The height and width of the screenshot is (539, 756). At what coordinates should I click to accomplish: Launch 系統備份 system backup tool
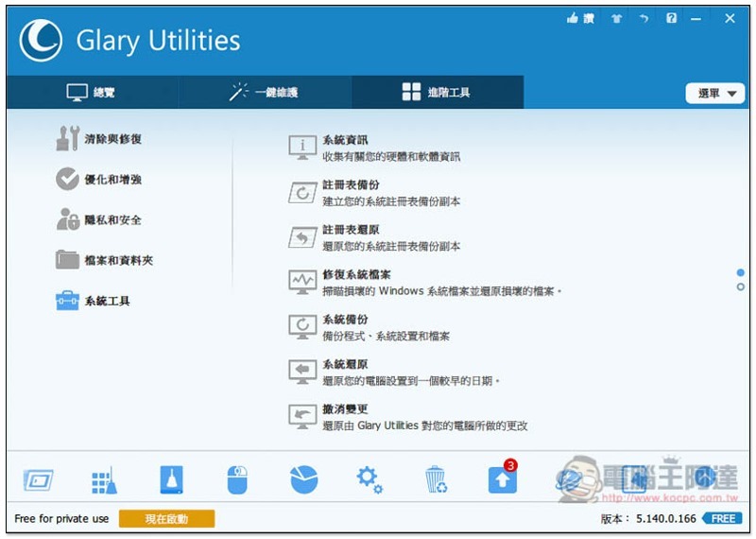tap(369, 327)
